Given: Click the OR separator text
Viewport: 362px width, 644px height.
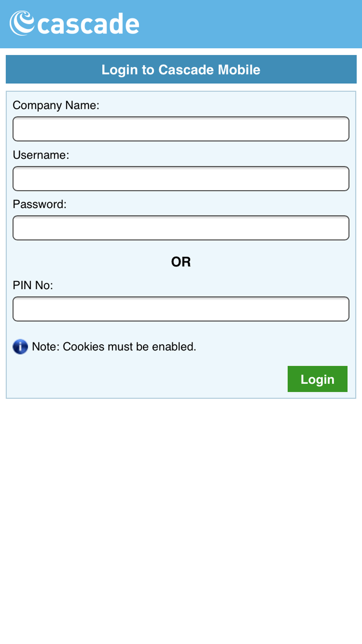Looking at the screenshot, I should click(x=181, y=262).
